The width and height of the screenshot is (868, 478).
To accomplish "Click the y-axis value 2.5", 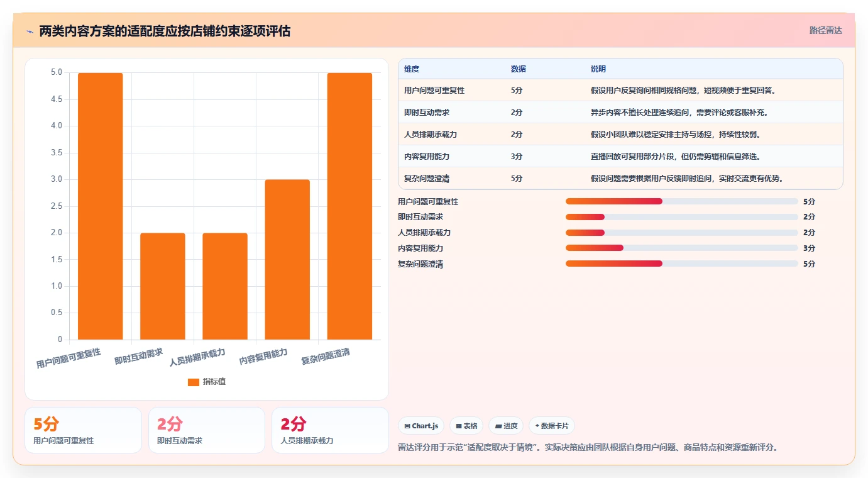I will [57, 206].
